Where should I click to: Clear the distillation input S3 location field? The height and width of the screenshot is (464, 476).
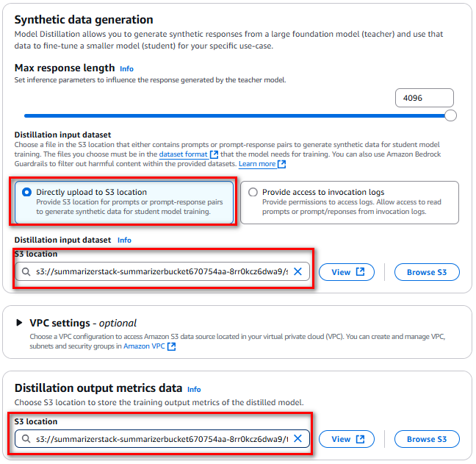coord(297,271)
